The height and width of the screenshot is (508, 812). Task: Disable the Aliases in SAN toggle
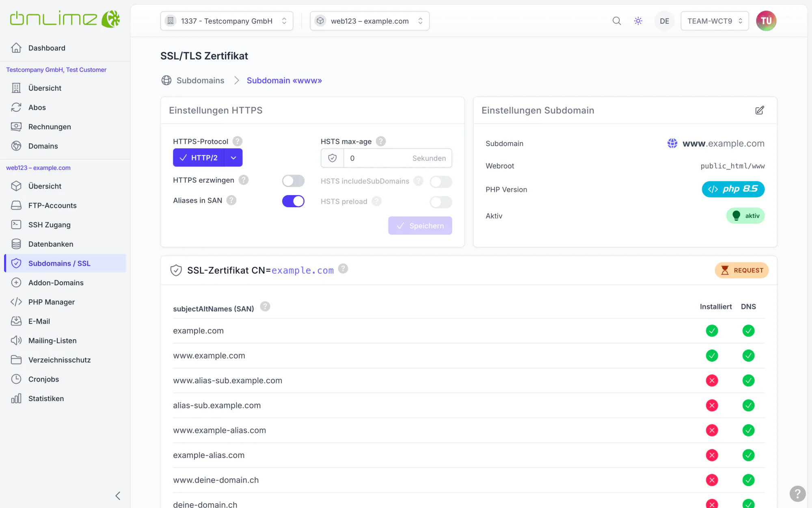coord(293,201)
